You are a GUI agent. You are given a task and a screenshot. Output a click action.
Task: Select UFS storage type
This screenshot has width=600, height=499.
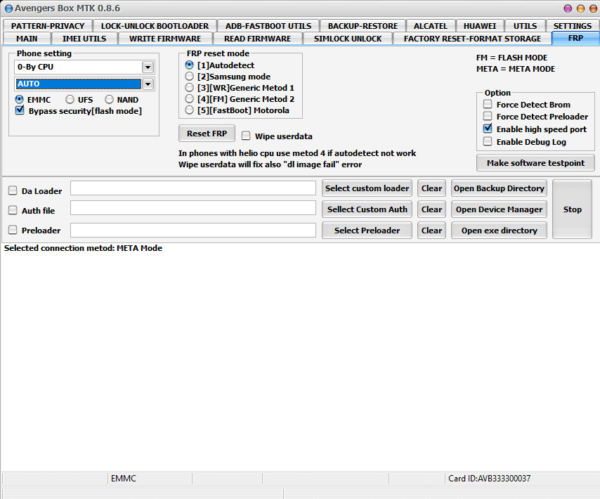pyautogui.click(x=70, y=99)
